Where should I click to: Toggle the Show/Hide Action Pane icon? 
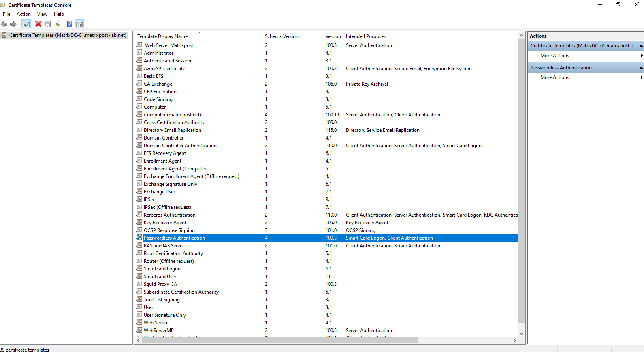[79, 24]
